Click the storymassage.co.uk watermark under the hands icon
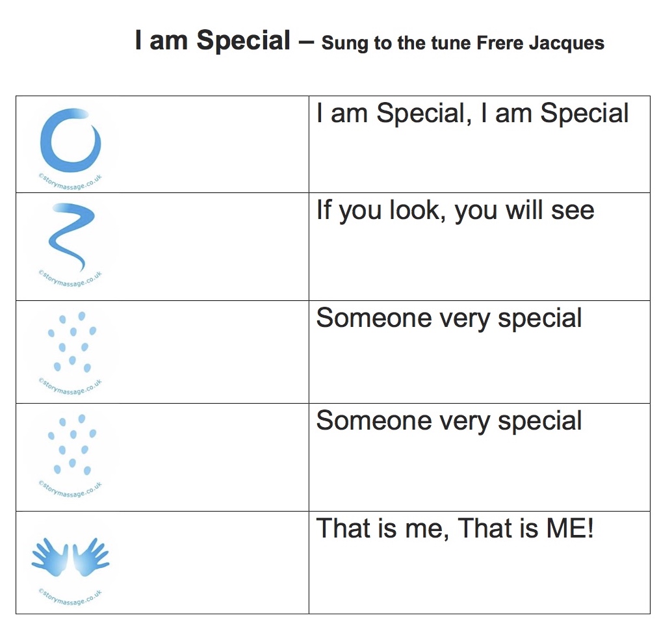 [70, 597]
